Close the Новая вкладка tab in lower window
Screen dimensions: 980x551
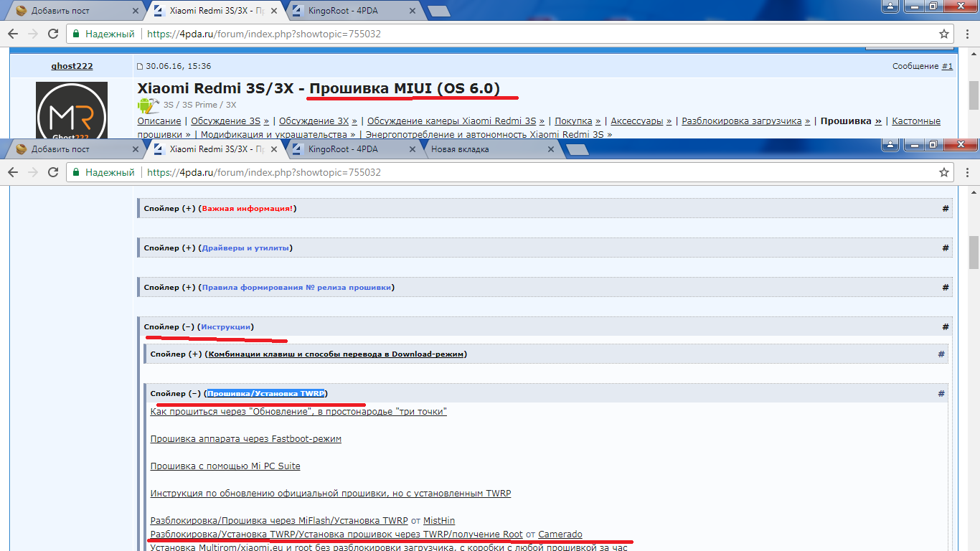[550, 149]
